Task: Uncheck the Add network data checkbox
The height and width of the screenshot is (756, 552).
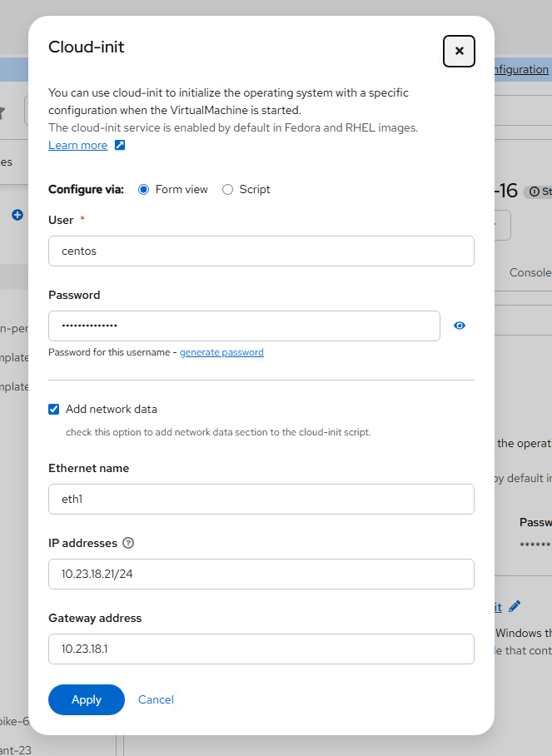Action: pyautogui.click(x=54, y=409)
